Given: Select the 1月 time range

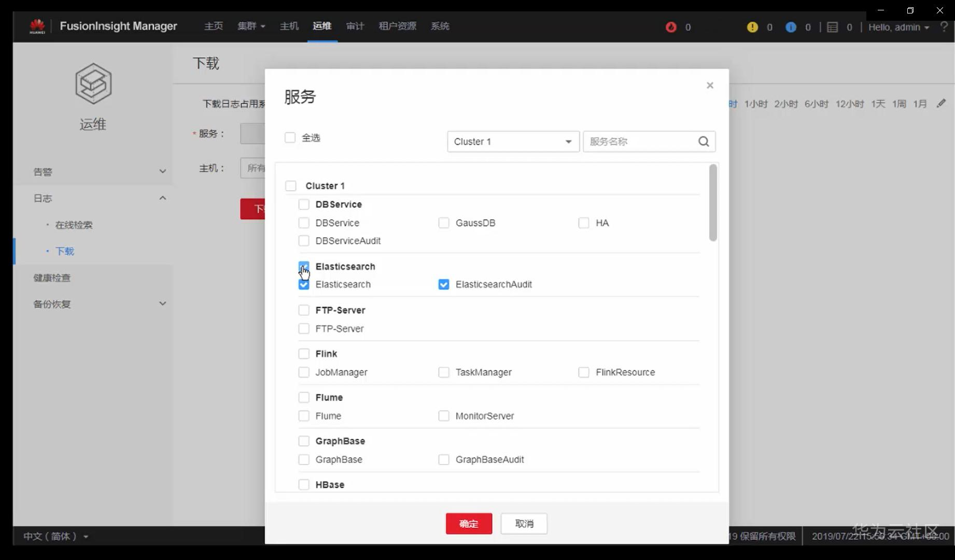Looking at the screenshot, I should click(x=920, y=104).
